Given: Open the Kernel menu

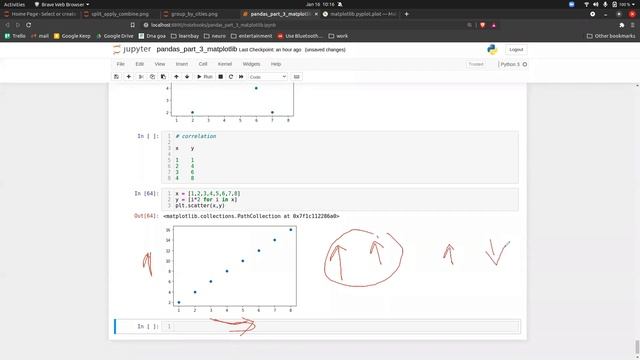Looking at the screenshot, I should point(224,64).
